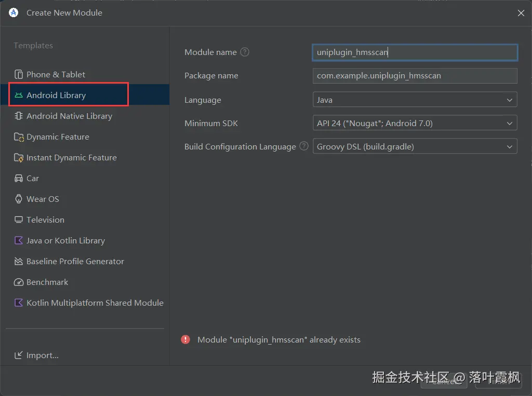The height and width of the screenshot is (396, 532).
Task: Select the Wear OS template
Action: (85, 199)
